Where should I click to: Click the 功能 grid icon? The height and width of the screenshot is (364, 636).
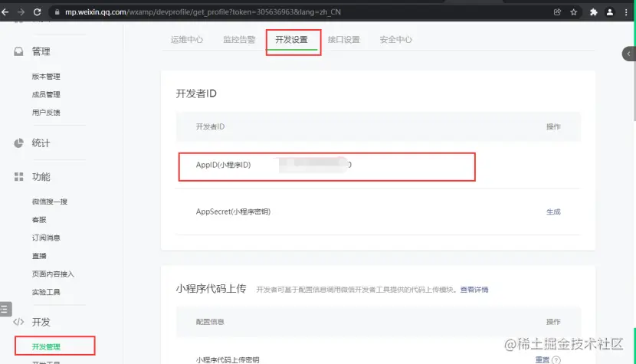click(18, 177)
